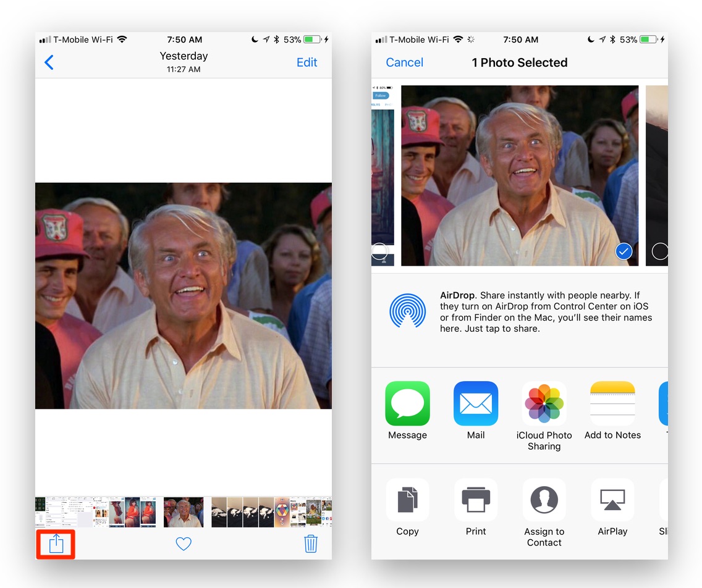Tap the trash Delete icon
Screen dimensions: 702x588
point(310,544)
